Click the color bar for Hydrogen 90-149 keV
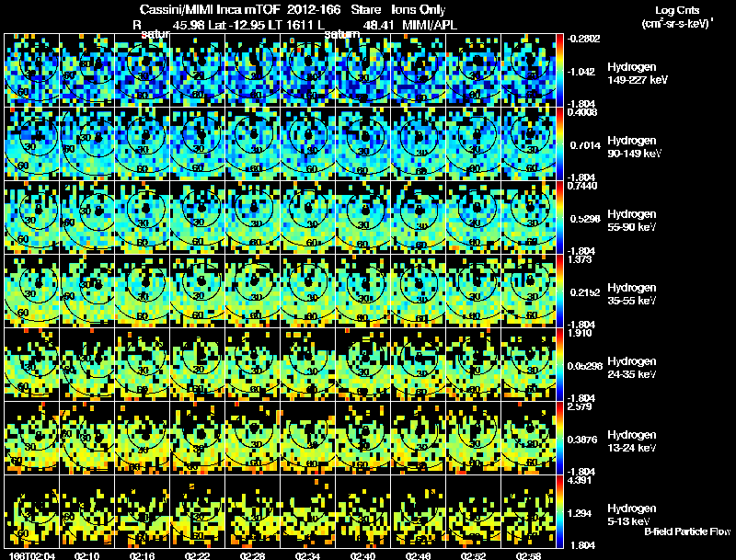 click(559, 143)
